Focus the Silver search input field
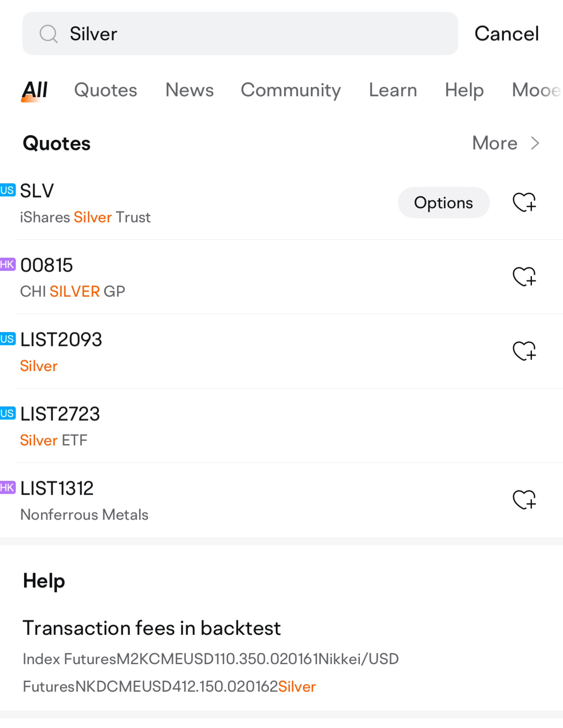 pyautogui.click(x=253, y=34)
